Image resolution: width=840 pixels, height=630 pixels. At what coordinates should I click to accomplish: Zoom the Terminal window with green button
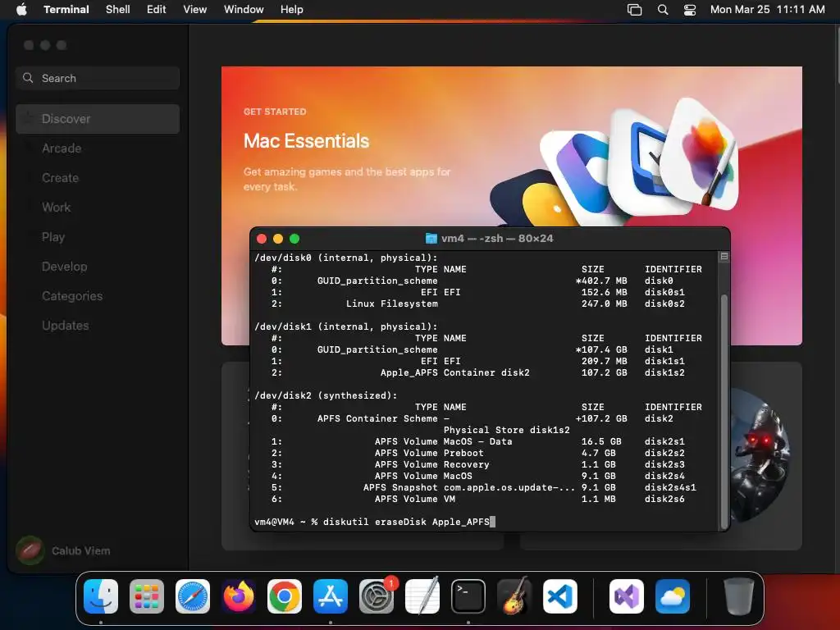tap(294, 239)
